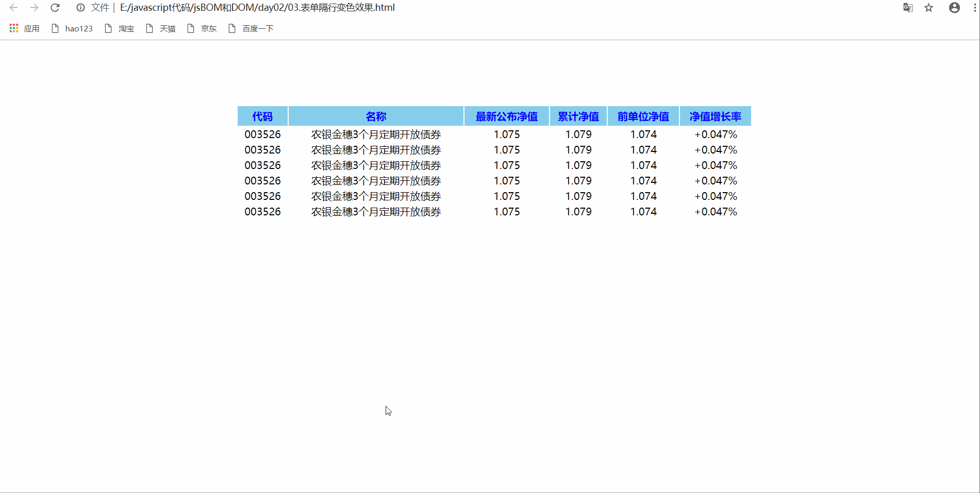
Task: Click +0.047% in the last data row
Action: (x=716, y=212)
